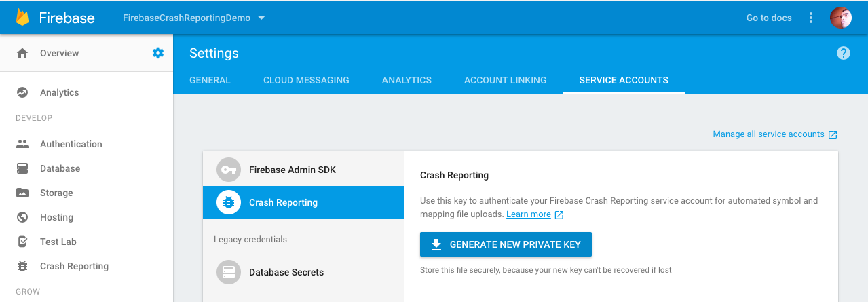Click the Analytics icon in sidebar
868x302 pixels.
(22, 92)
